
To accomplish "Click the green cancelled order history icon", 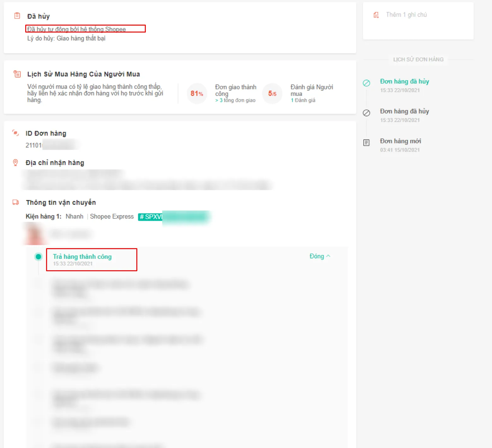I will (366, 83).
